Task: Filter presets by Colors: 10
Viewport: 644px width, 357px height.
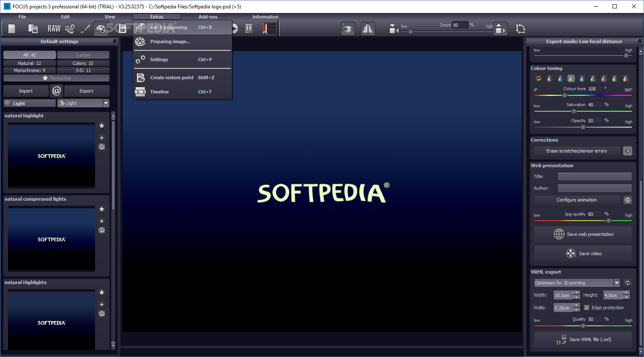Action: coord(83,63)
